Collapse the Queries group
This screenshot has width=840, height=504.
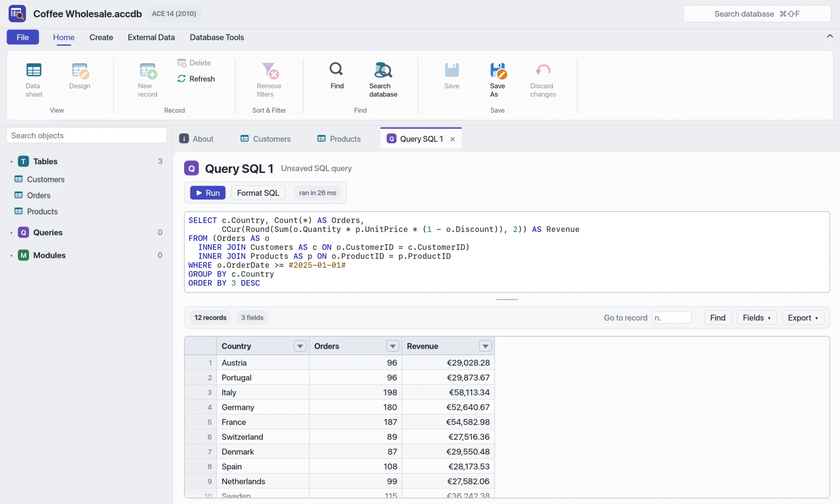(11, 233)
